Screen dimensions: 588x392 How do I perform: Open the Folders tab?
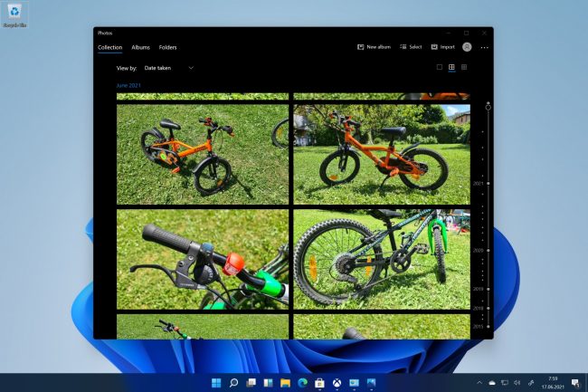167,47
